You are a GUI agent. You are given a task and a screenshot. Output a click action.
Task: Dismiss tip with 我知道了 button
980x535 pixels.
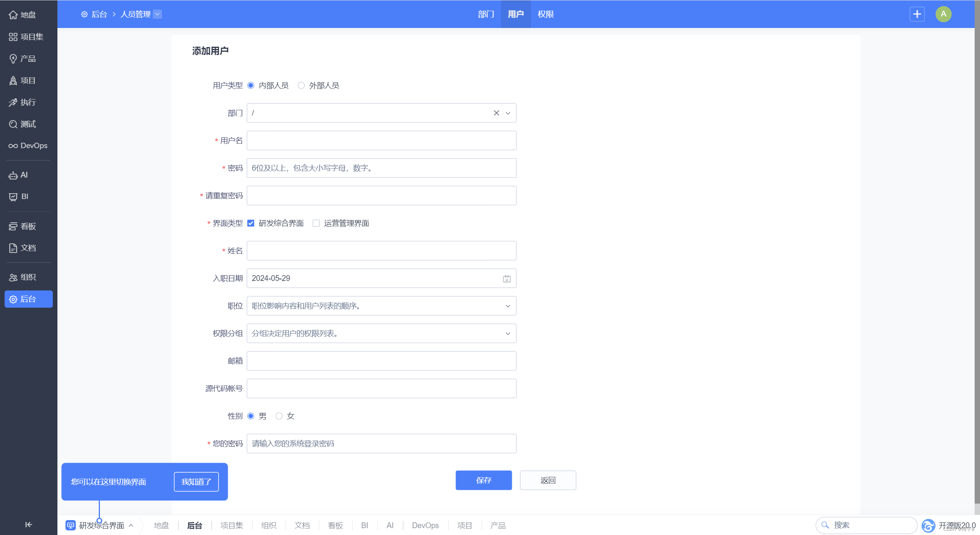coord(196,482)
